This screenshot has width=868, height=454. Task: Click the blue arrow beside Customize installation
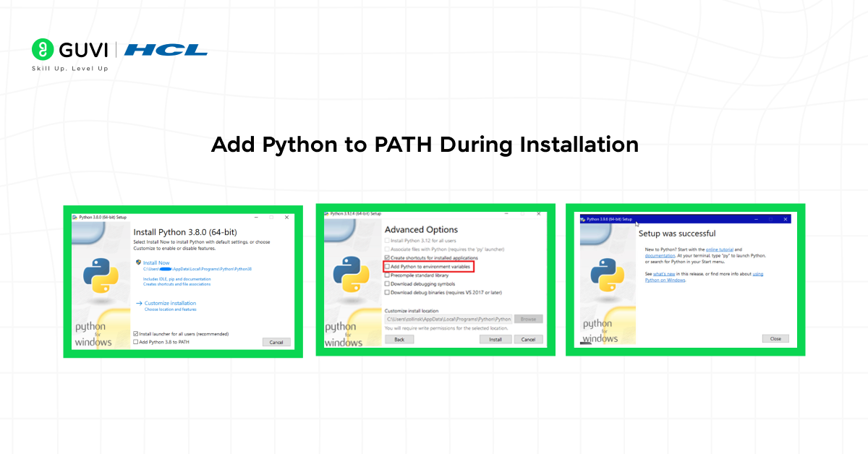[x=139, y=303]
